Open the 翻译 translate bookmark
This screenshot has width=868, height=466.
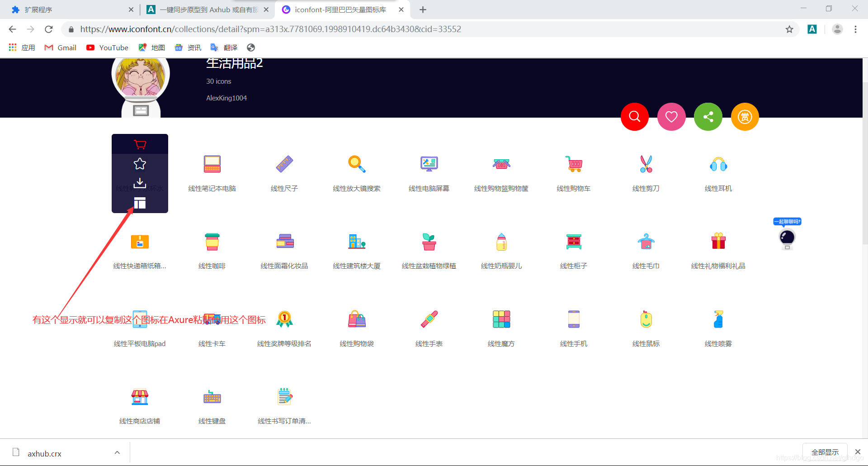coord(224,48)
